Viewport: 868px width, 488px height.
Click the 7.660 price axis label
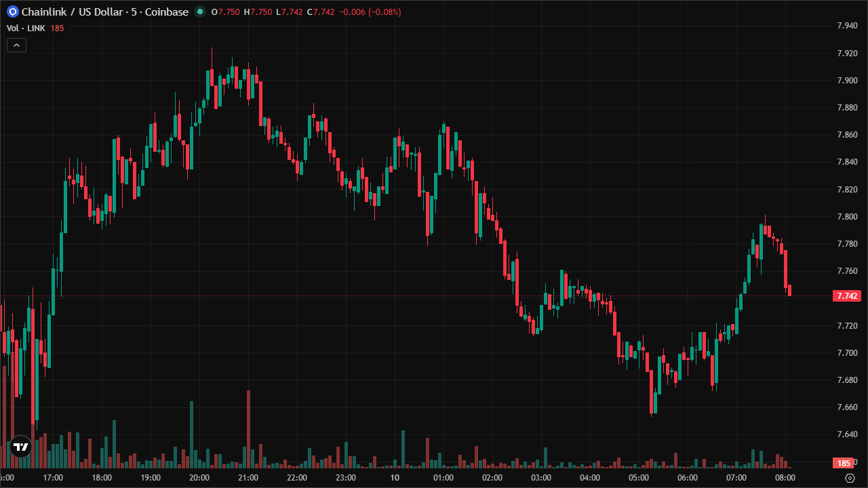tap(848, 407)
